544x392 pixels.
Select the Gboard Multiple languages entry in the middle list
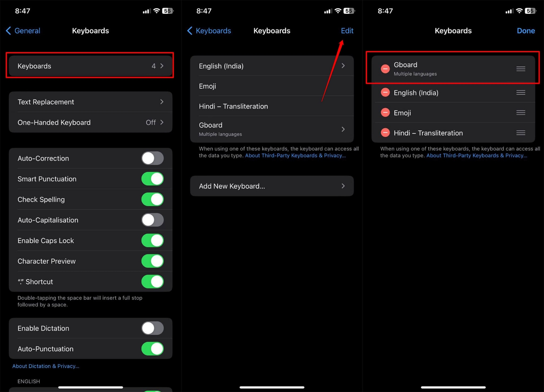click(272, 129)
